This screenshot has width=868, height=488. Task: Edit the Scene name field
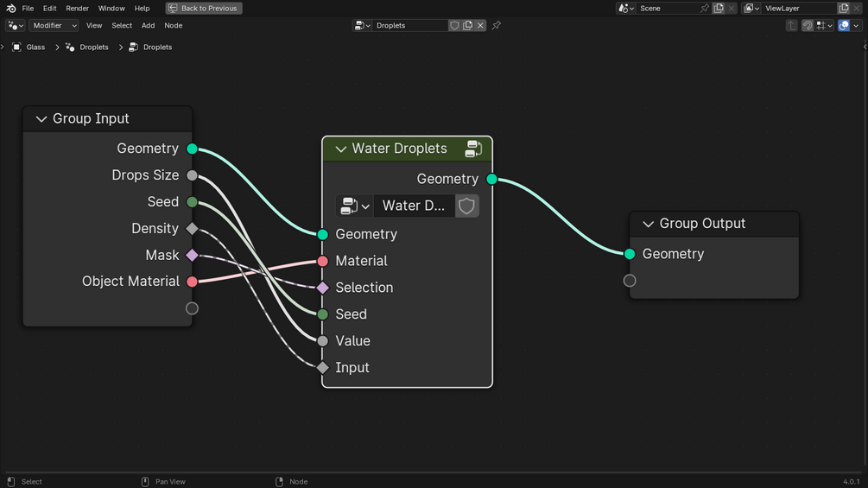[667, 9]
